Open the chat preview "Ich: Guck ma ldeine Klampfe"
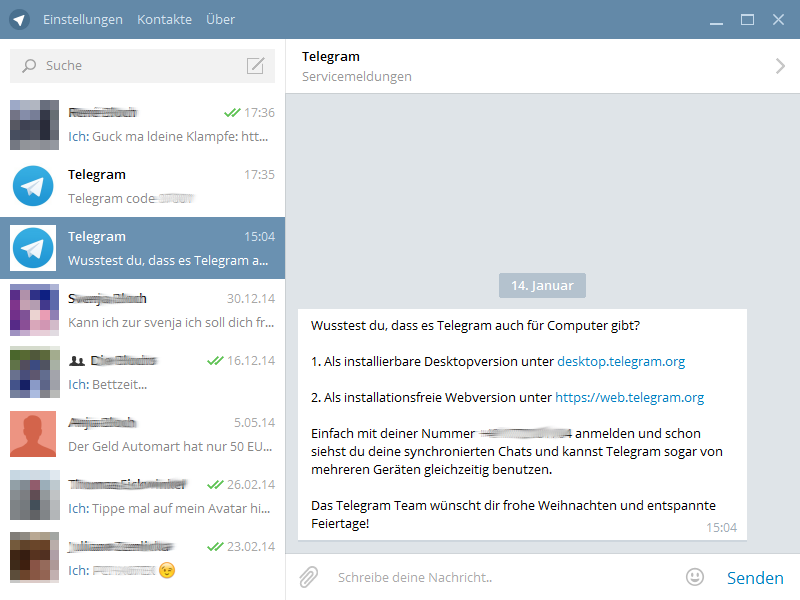The height and width of the screenshot is (600, 800). [168, 137]
